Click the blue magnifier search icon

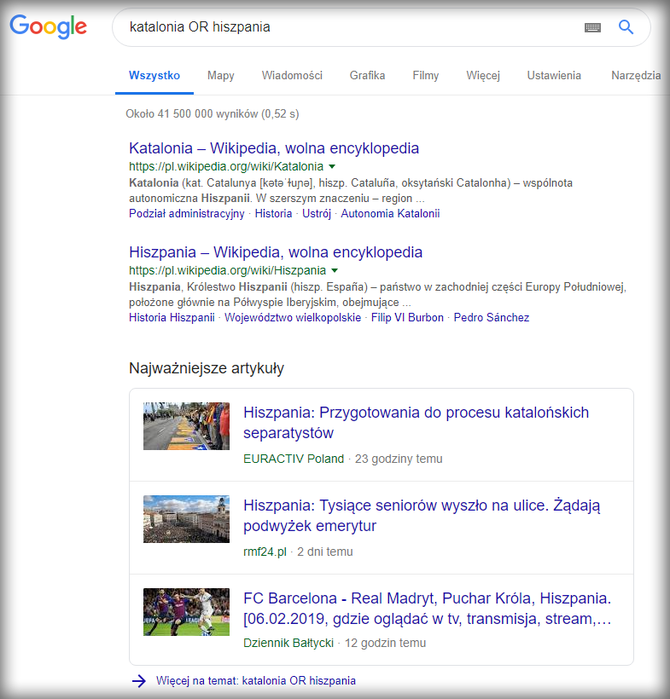pos(626,27)
